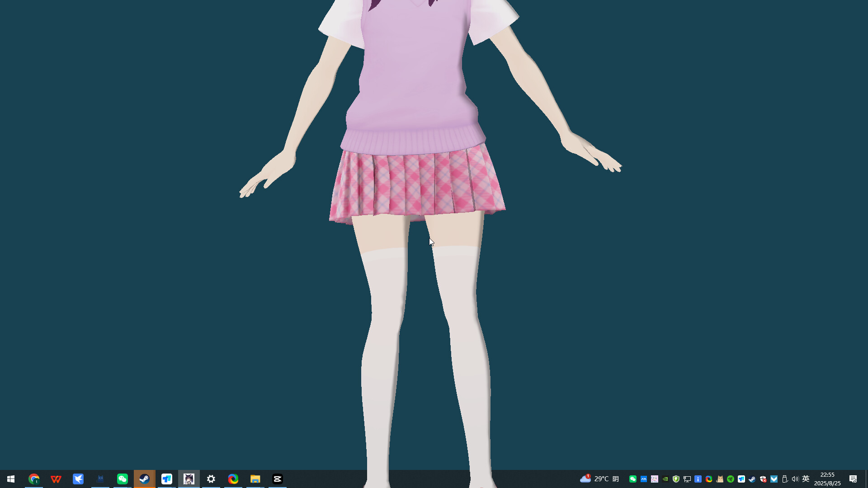Launch WPS Office from taskbar

[x=56, y=479]
